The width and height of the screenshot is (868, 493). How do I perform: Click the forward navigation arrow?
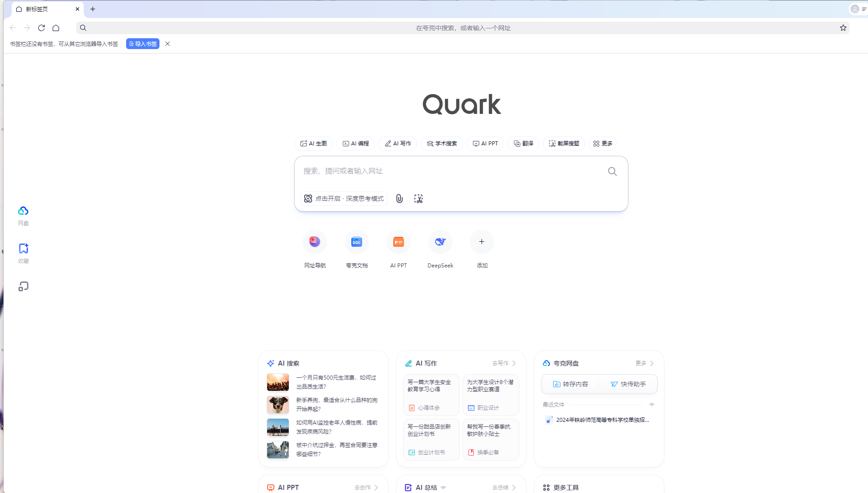[27, 28]
